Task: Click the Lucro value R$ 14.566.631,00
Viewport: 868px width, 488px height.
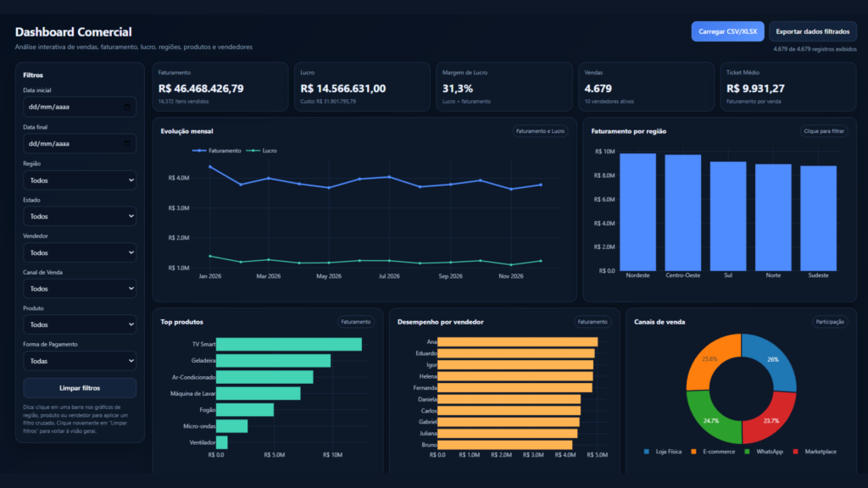Action: point(343,88)
